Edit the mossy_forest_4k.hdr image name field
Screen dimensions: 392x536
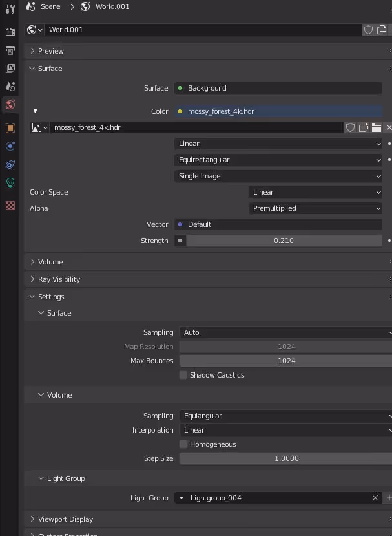[x=196, y=127]
